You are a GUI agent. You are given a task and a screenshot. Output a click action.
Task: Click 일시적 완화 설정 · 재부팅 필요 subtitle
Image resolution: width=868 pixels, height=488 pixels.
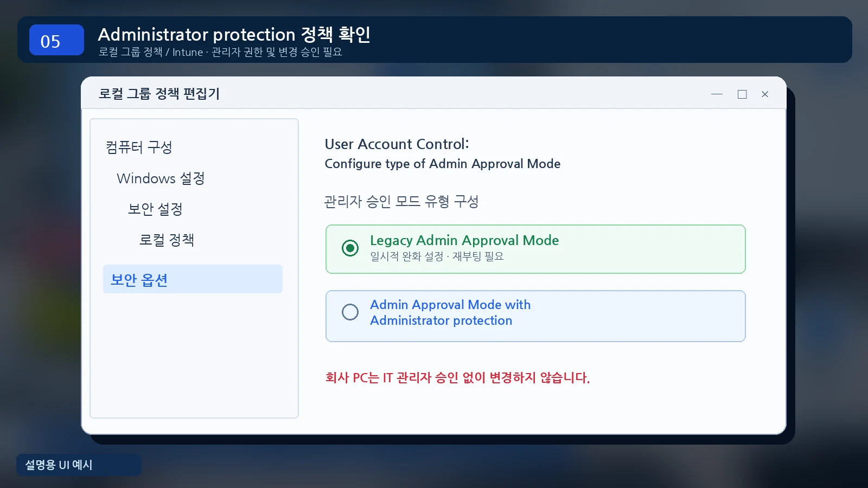(x=437, y=256)
